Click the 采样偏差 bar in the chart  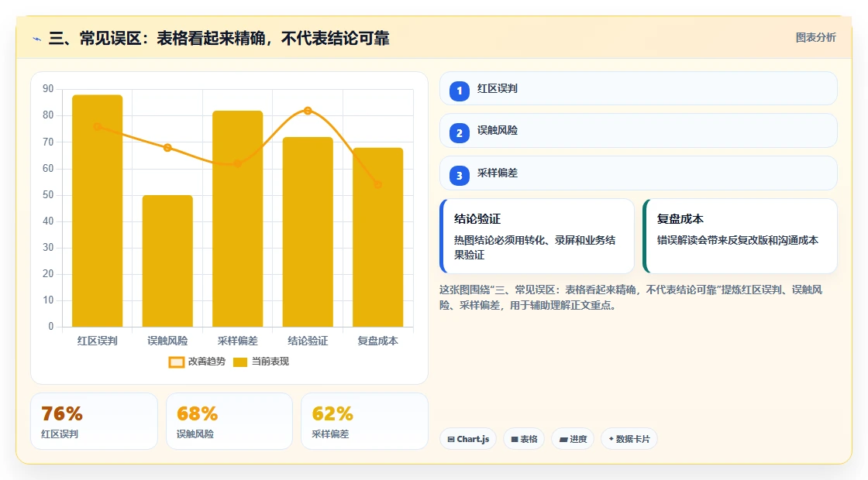click(237, 219)
